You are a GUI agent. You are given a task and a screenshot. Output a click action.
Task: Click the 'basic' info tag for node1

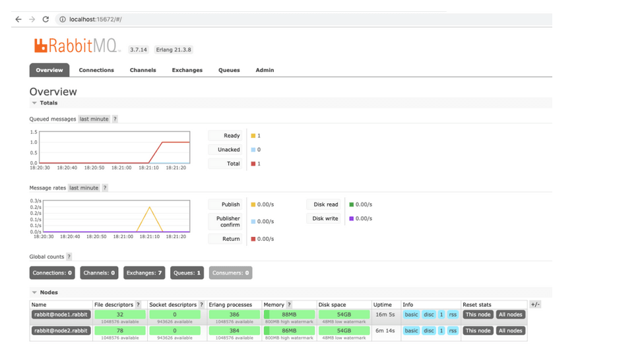(411, 315)
